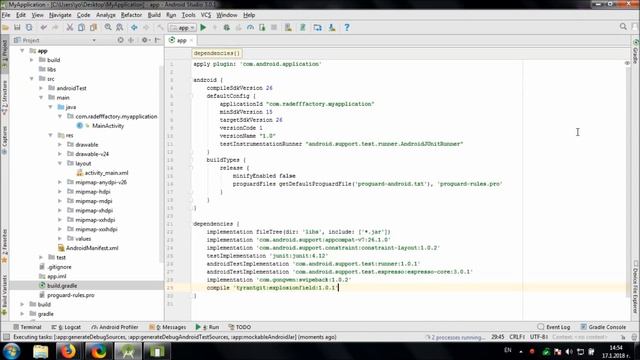Open the Logcat tool tab
The width and height of the screenshot is (640, 360).
pyautogui.click(x=66, y=327)
